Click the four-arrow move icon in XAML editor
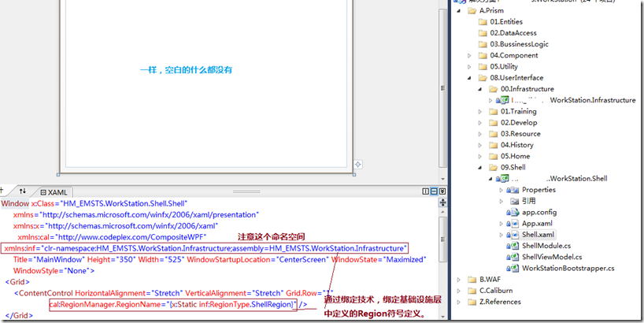Viewport: 644px width, 323px height. [x=442, y=202]
